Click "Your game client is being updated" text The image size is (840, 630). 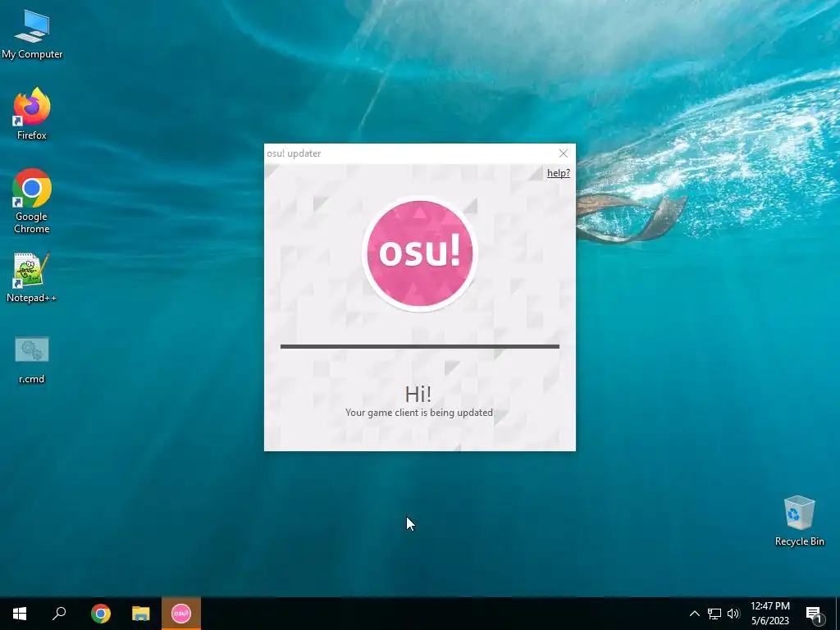(419, 413)
